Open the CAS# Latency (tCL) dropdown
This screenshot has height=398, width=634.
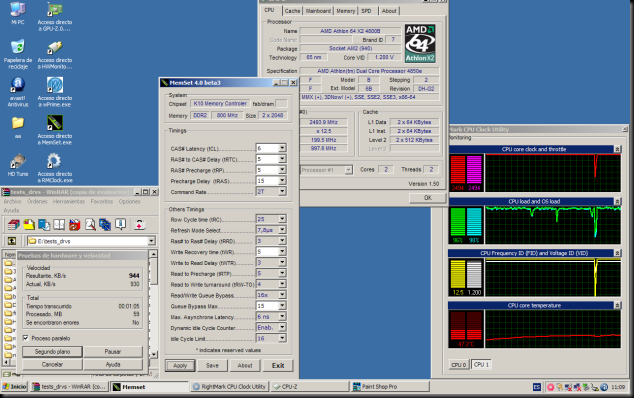click(x=282, y=148)
